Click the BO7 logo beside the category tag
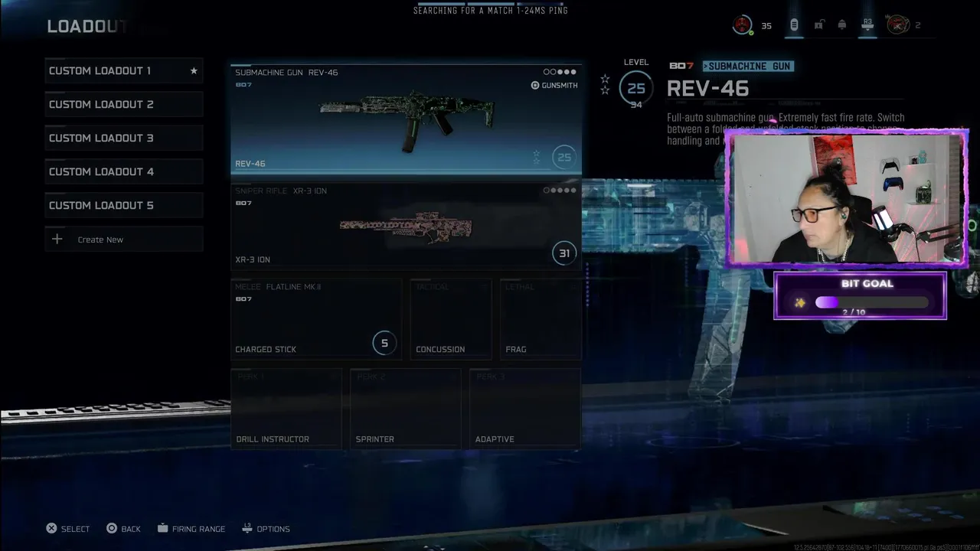Screen dimensions: 980x551 pyautogui.click(x=681, y=67)
